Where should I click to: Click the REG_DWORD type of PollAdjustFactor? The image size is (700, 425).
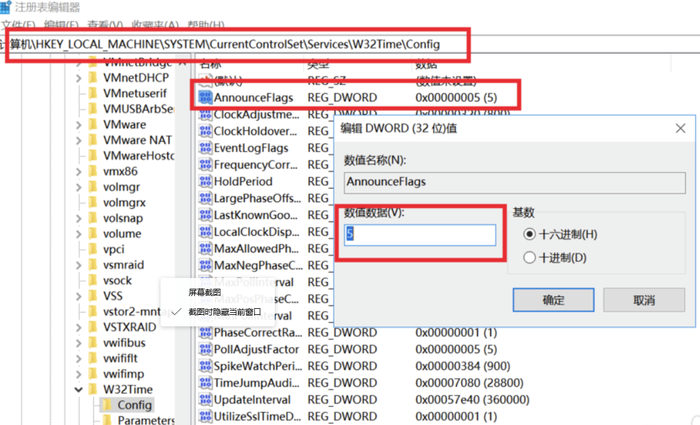342,349
